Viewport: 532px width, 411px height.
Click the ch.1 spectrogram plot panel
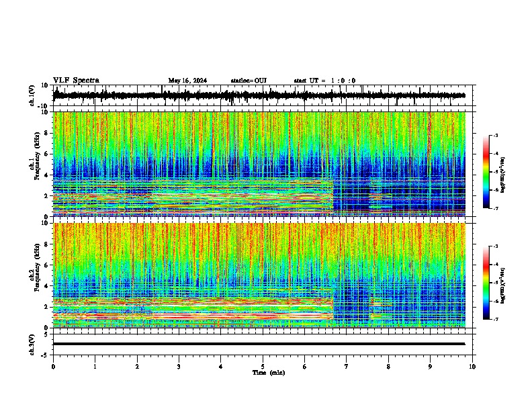(259, 164)
